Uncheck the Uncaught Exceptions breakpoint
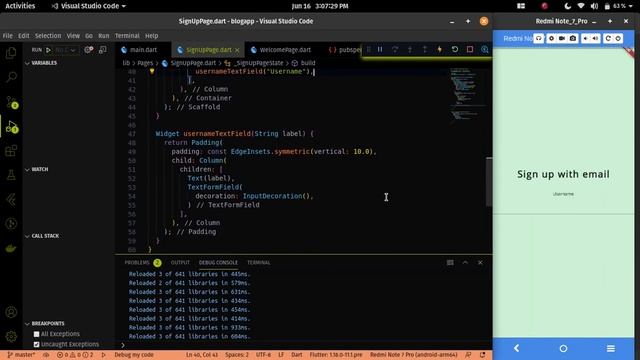The width and height of the screenshot is (640, 360). pyautogui.click(x=36, y=344)
